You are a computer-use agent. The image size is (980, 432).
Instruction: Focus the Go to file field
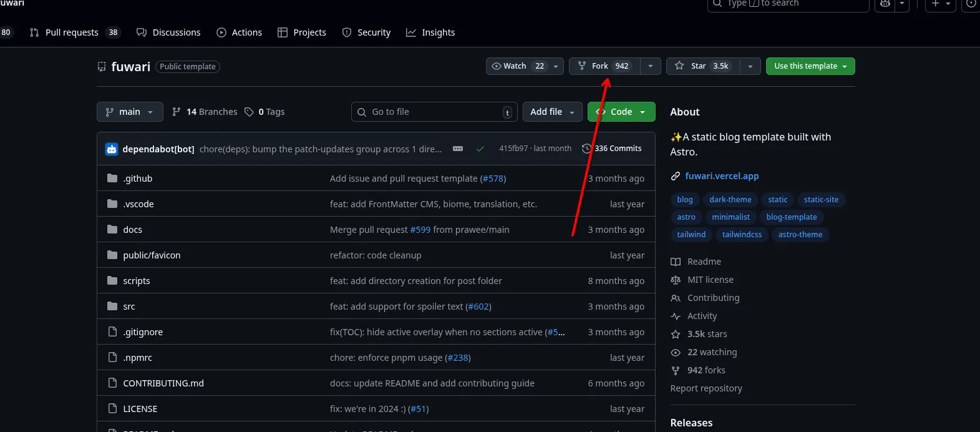434,112
